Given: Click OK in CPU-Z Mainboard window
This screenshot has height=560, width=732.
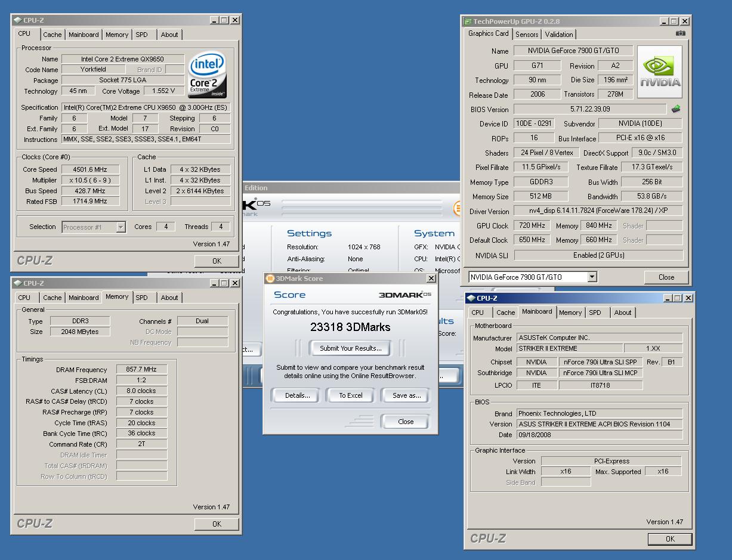Looking at the screenshot, I should coord(670,539).
